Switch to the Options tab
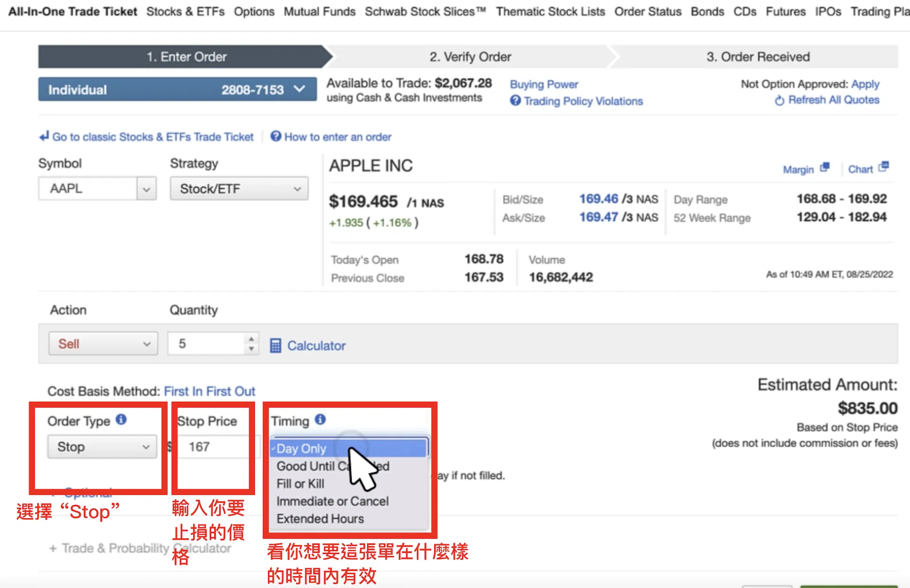This screenshot has width=910, height=588. (254, 11)
